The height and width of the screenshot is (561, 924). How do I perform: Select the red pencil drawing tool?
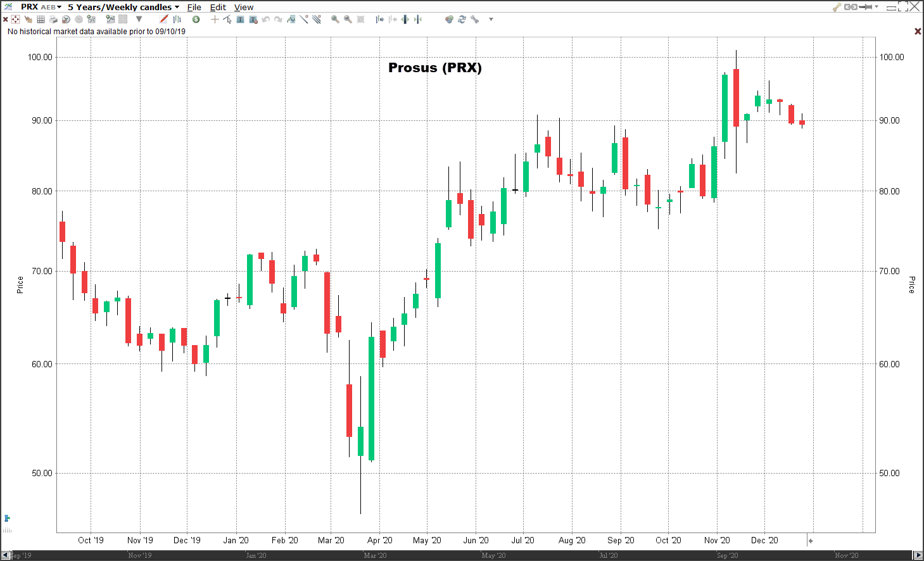[x=163, y=19]
